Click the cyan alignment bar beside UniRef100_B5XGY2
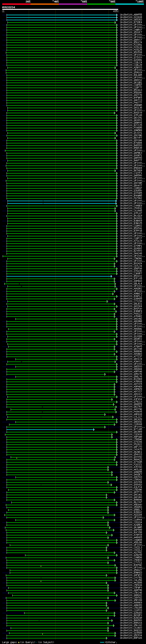 coord(59,276)
